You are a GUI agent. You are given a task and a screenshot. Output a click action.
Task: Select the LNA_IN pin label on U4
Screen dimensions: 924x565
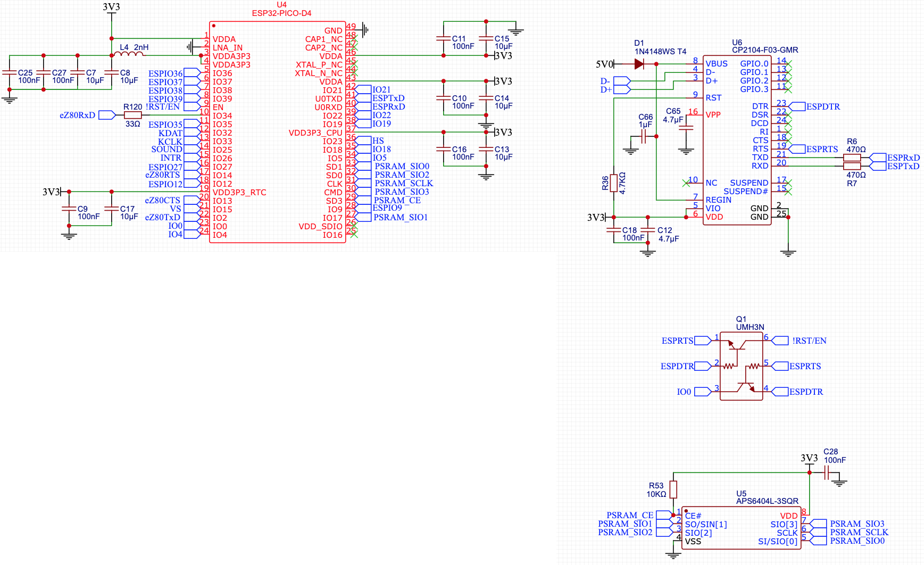pyautogui.click(x=228, y=48)
